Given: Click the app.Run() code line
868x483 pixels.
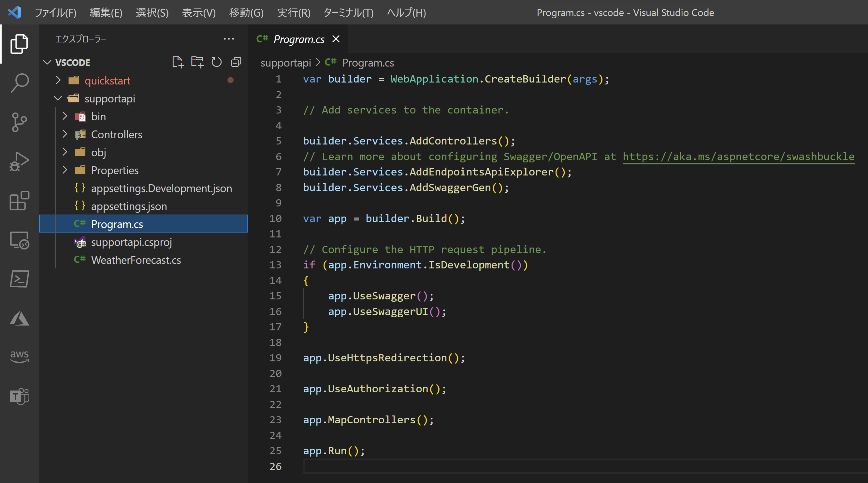Looking at the screenshot, I should click(334, 451).
